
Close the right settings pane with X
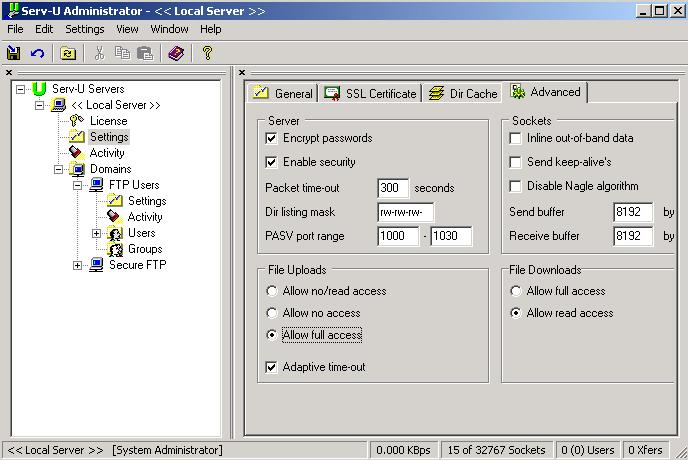tap(242, 72)
